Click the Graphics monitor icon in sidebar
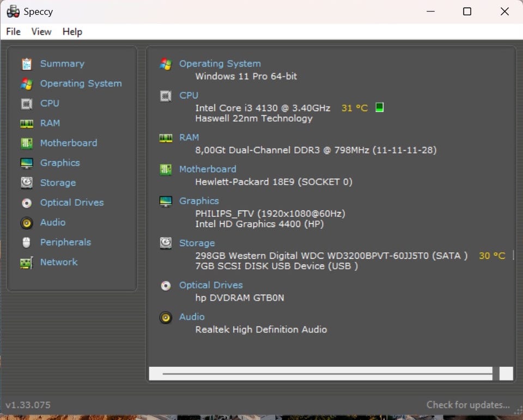 click(x=27, y=163)
